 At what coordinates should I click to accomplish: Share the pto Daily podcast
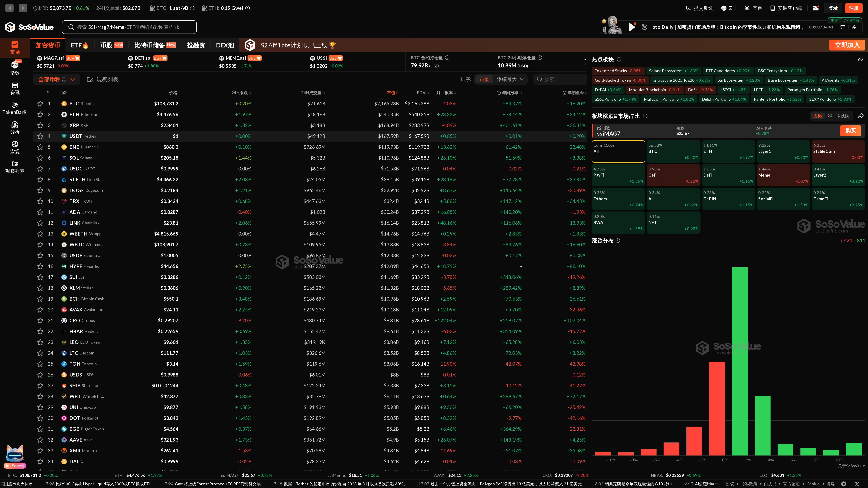click(x=854, y=27)
